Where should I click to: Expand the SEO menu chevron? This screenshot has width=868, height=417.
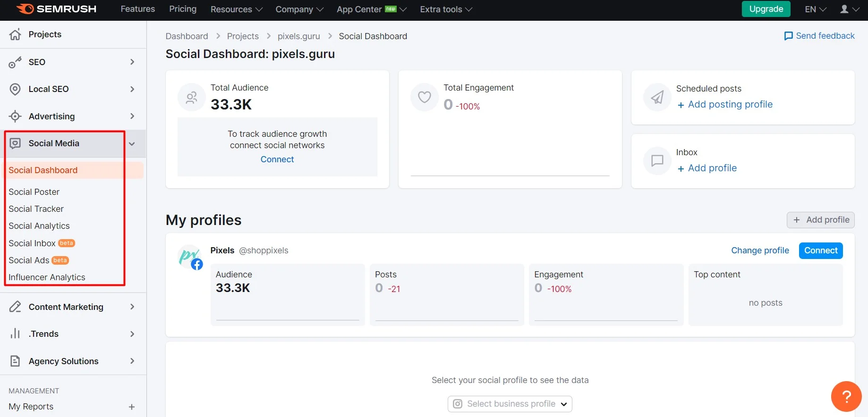point(132,62)
